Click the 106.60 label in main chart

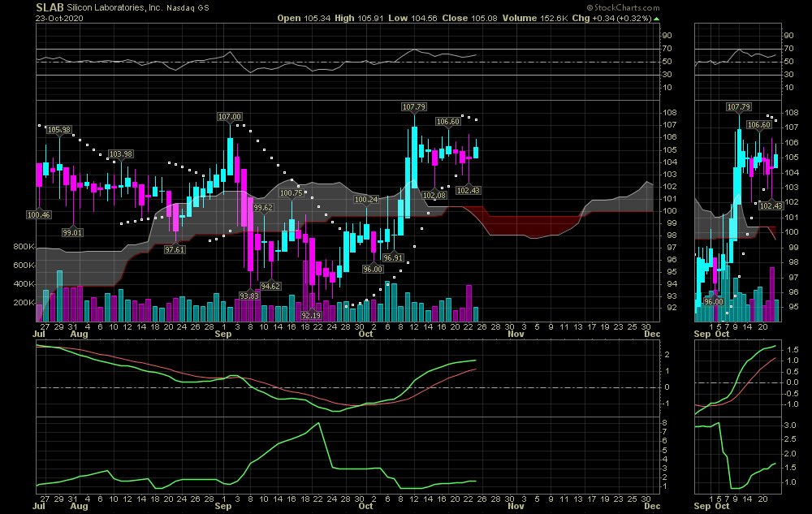pyautogui.click(x=448, y=121)
